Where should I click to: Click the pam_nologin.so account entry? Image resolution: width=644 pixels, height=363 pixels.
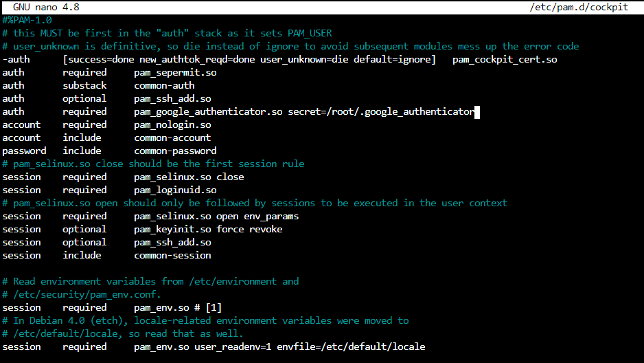click(x=172, y=124)
